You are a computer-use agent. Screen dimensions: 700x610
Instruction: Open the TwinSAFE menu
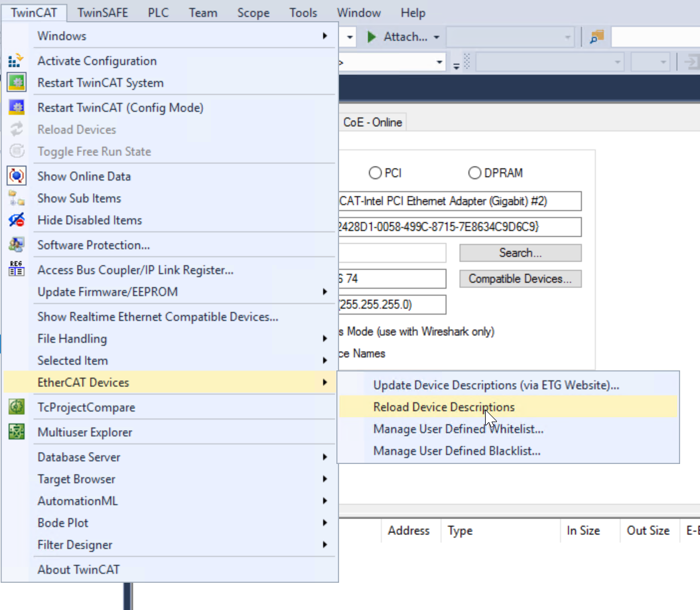(x=103, y=13)
